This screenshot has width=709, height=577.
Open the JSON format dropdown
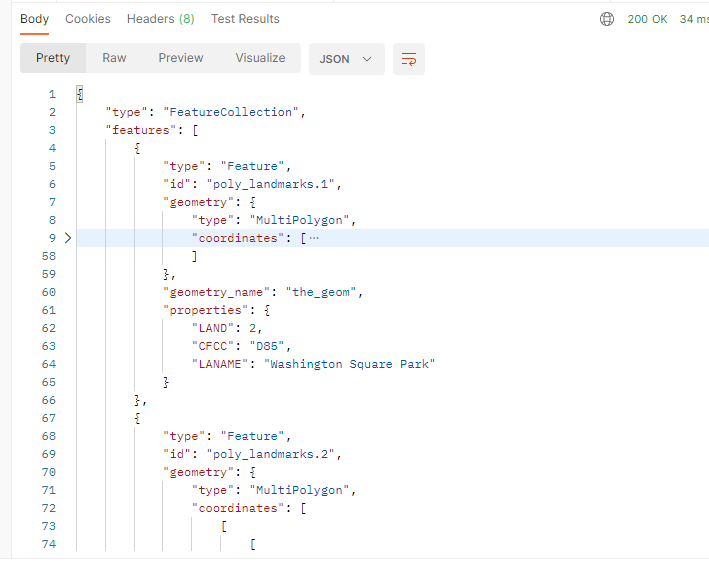point(346,59)
